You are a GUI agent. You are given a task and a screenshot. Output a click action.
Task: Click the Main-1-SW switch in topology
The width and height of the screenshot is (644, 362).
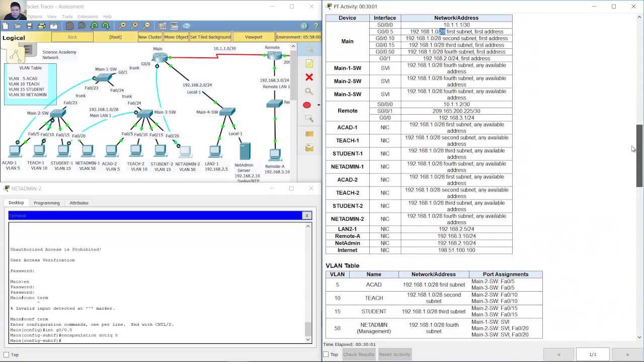pos(103,78)
